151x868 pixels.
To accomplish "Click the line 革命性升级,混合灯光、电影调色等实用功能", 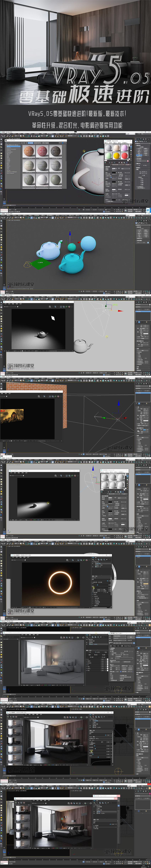I will (x=77, y=125).
